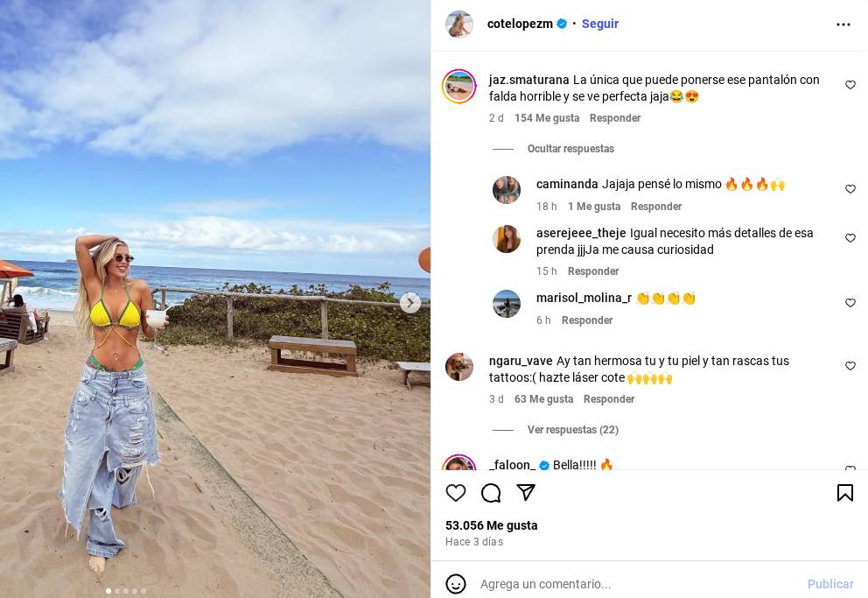Select second carousel dot indicator

pyautogui.click(x=117, y=591)
